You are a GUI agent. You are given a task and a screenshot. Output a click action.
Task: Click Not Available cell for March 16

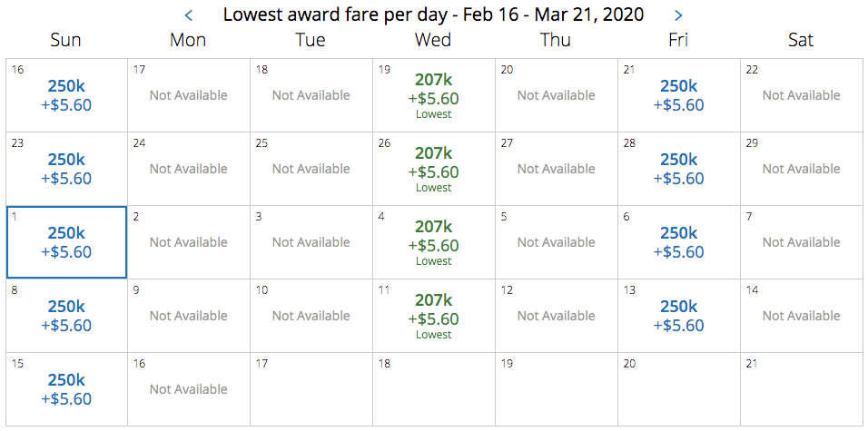pyautogui.click(x=188, y=389)
